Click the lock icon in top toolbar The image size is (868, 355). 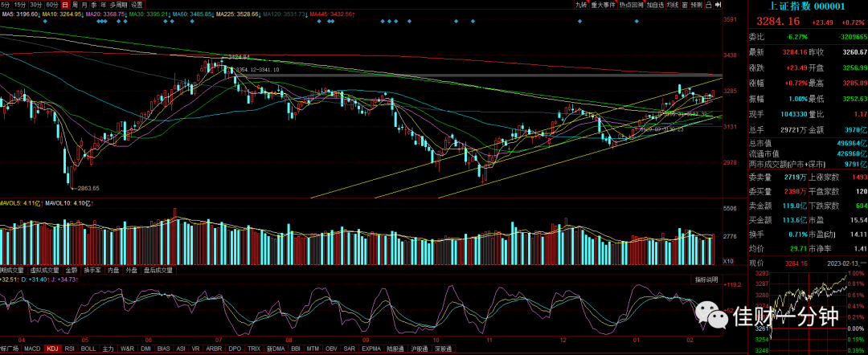[709, 5]
